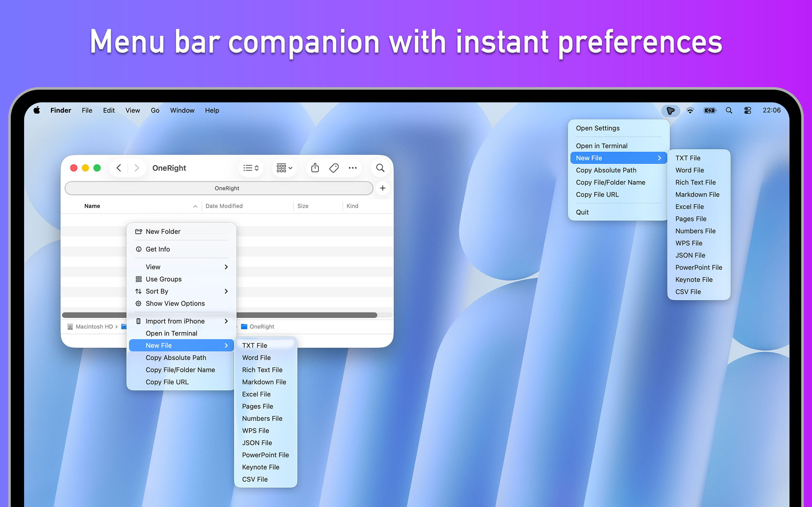Screen dimensions: 812x507
Task: Click the more actions ellipsis icon
Action: 352,168
